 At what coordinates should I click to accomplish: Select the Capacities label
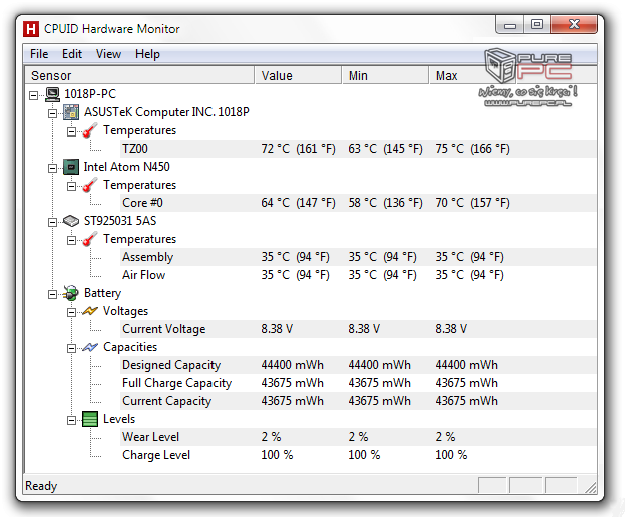click(x=130, y=347)
